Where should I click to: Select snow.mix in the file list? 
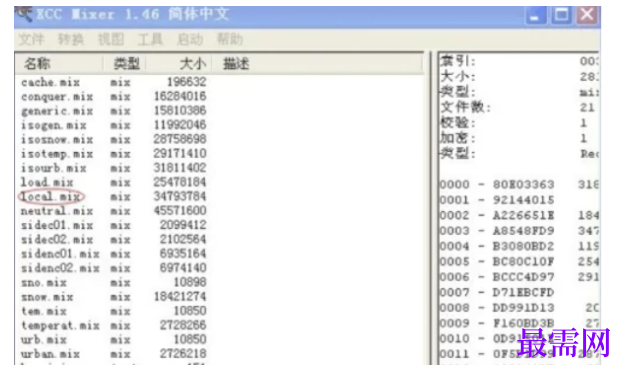47,297
